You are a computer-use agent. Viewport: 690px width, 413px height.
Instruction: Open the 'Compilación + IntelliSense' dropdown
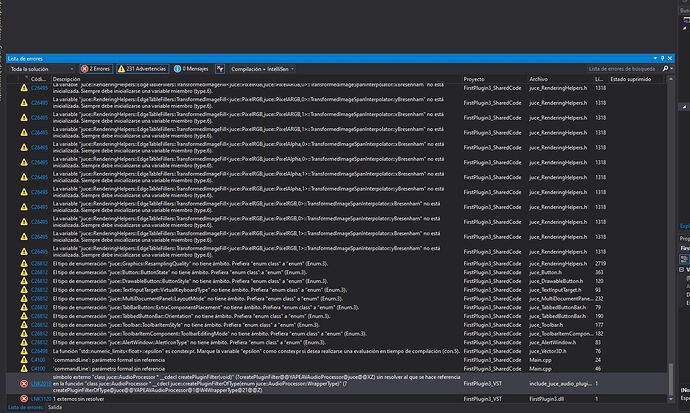pyautogui.click(x=262, y=69)
